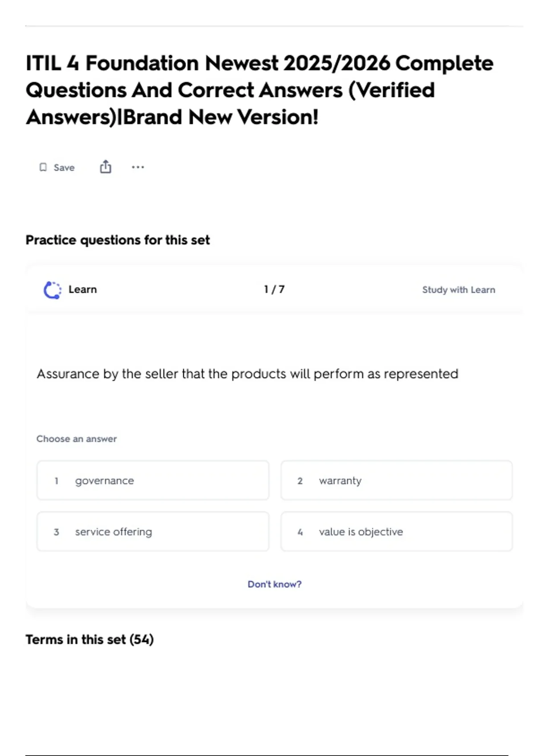Select the 'value is objective' option
This screenshot has width=534, height=756.
(396, 532)
